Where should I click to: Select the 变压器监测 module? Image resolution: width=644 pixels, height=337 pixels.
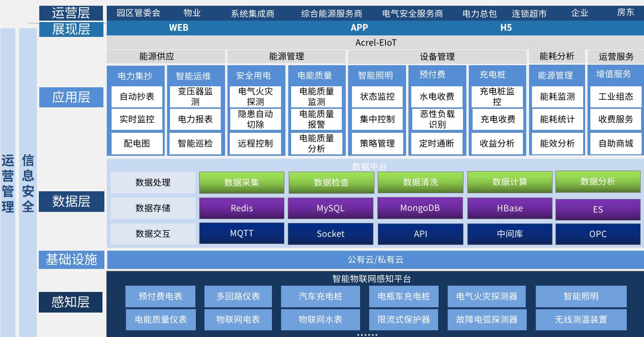[x=195, y=96]
